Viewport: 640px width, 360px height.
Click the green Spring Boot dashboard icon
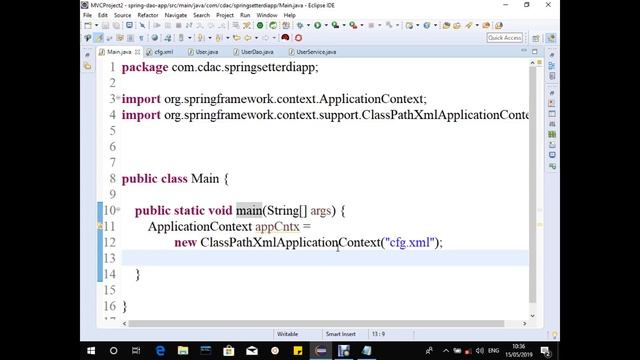click(x=260, y=25)
